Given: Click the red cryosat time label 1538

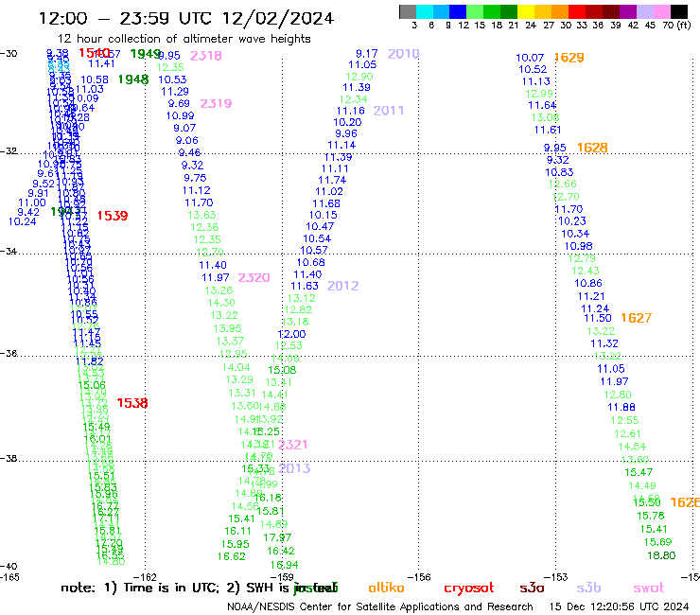Looking at the screenshot, I should [132, 403].
